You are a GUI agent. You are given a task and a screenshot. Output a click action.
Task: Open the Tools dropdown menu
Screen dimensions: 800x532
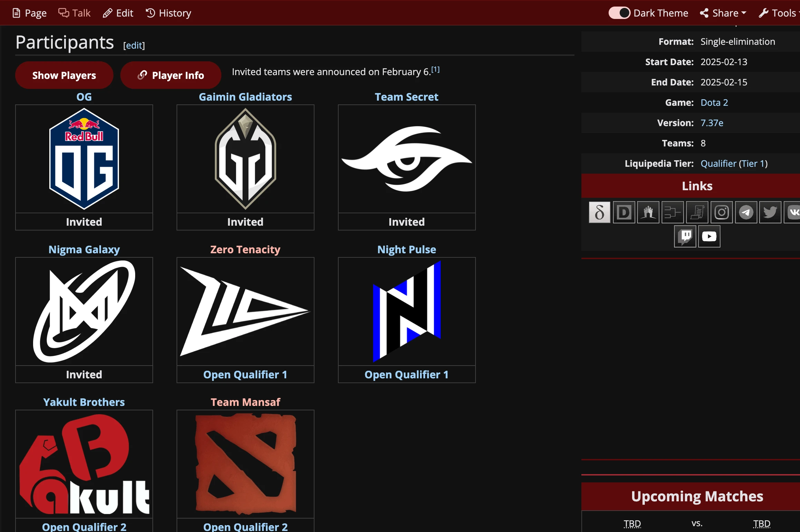pyautogui.click(x=779, y=13)
